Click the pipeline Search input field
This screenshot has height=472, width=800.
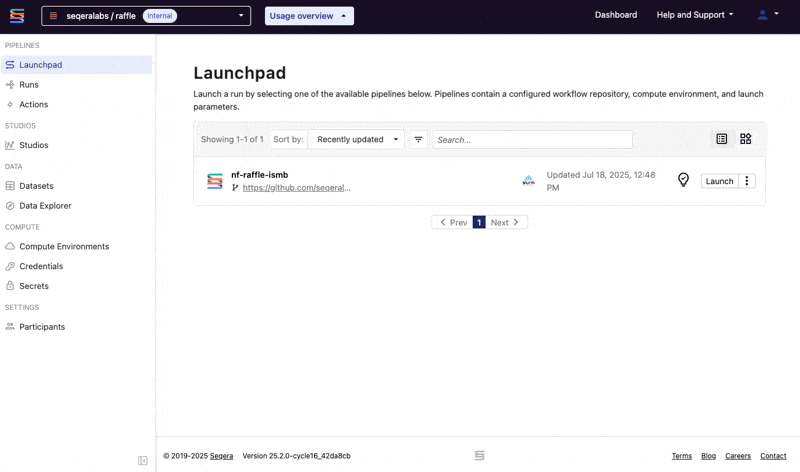point(532,140)
